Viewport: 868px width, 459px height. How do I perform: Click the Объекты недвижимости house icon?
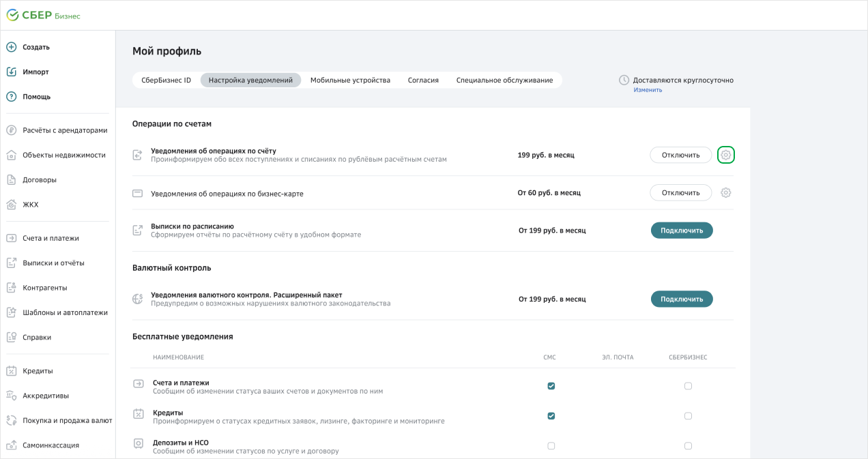click(11, 155)
